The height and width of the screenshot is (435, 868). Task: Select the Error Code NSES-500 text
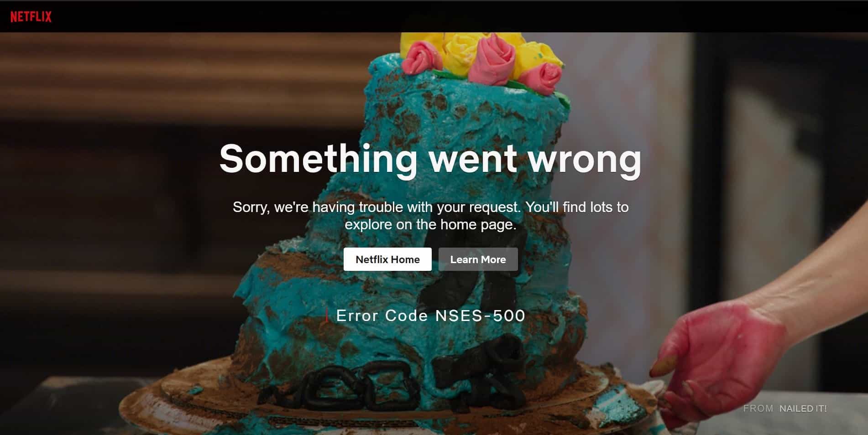click(430, 316)
